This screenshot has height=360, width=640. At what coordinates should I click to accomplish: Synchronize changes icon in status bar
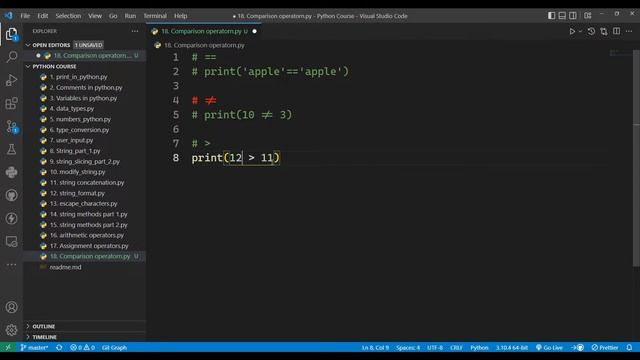[59, 347]
